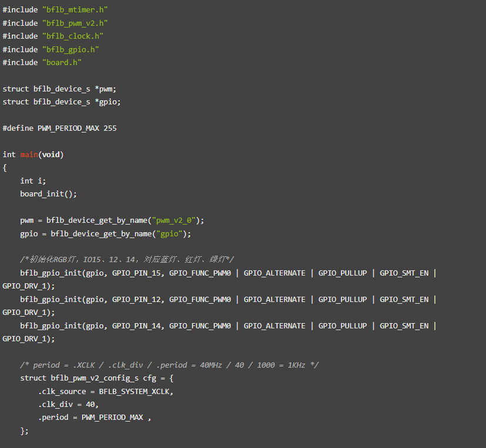Click the board_init() function call
The height and width of the screenshot is (448, 486).
coord(48,194)
